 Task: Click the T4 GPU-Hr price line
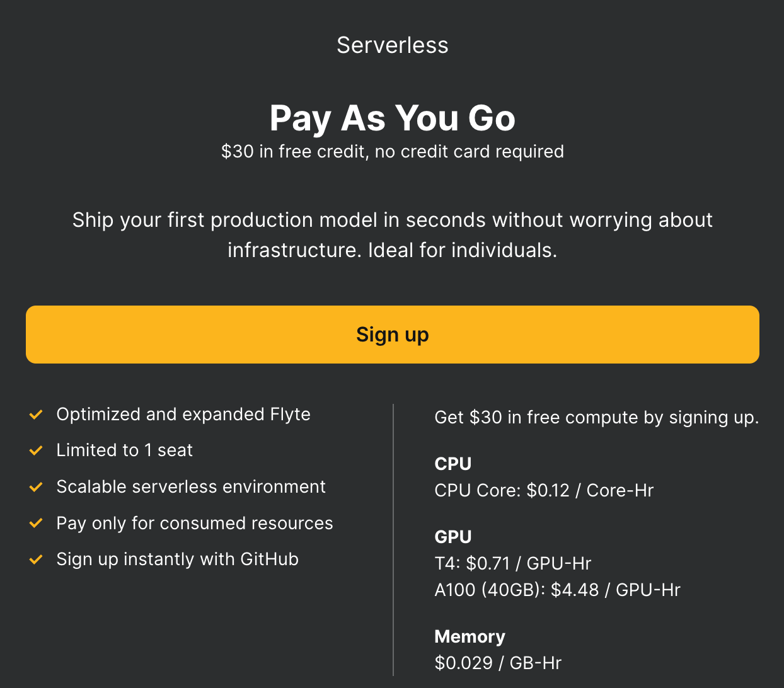click(512, 563)
